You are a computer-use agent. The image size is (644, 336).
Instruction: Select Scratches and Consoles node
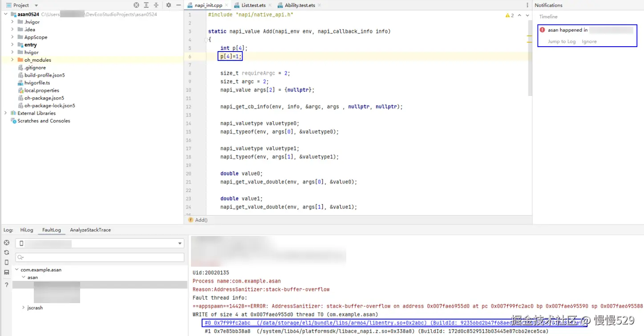pos(44,120)
